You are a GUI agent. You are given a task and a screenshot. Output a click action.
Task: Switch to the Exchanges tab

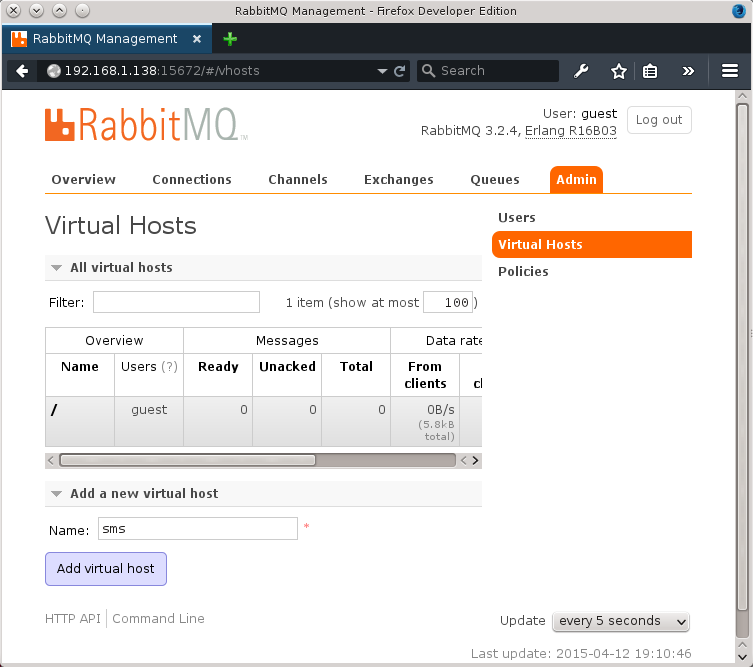[399, 180]
